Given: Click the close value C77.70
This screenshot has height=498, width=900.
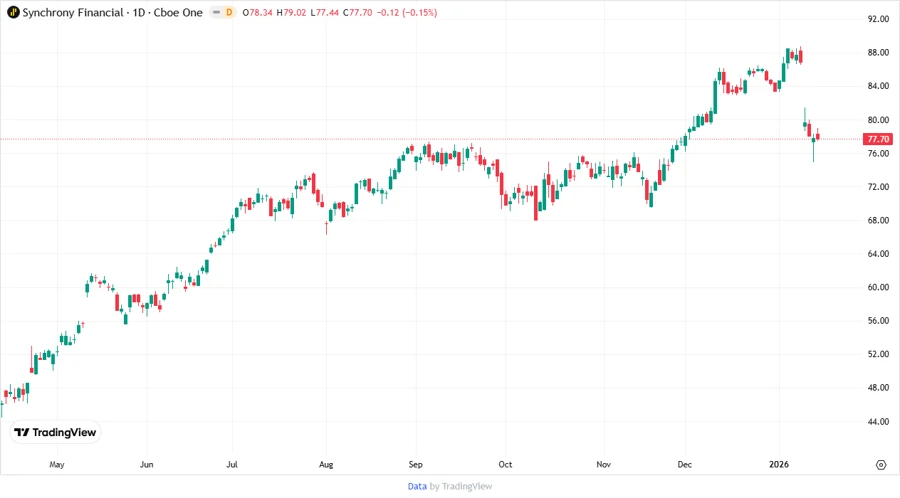Looking at the screenshot, I should click(358, 12).
